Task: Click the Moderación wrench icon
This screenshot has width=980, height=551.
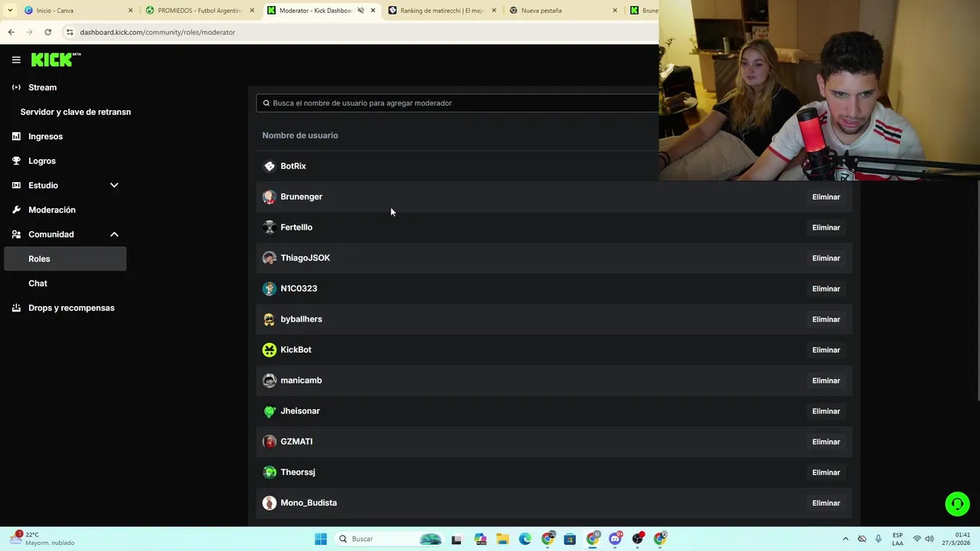Action: click(16, 210)
